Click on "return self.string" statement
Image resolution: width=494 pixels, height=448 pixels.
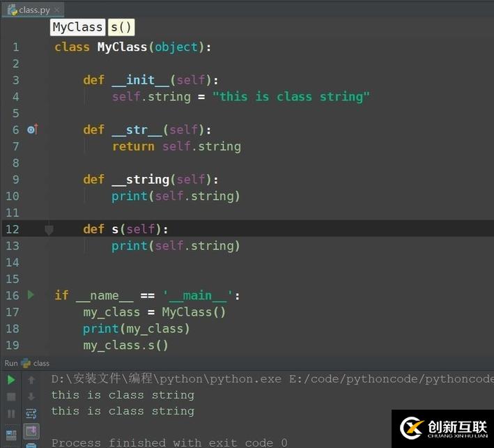click(x=176, y=146)
